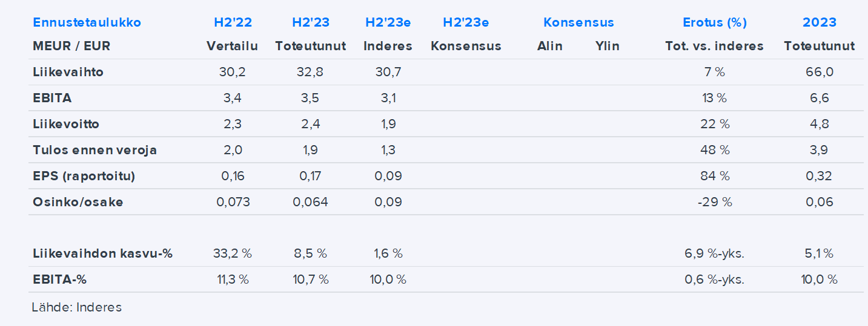Image resolution: width=868 pixels, height=326 pixels.
Task: Select the Konsensus column group header
Action: click(578, 22)
